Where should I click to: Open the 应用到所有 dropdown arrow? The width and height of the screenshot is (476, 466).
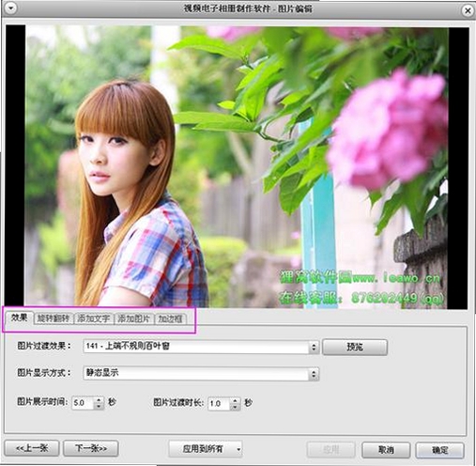click(x=238, y=449)
